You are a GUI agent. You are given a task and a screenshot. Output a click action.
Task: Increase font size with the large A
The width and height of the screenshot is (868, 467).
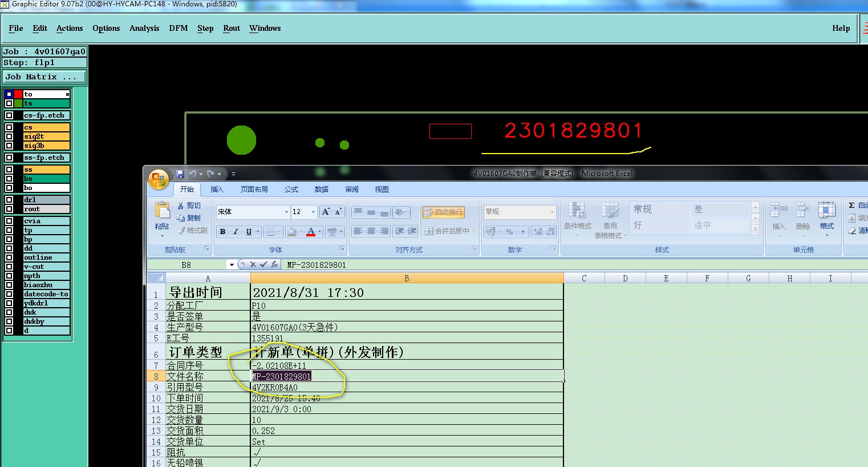[326, 212]
